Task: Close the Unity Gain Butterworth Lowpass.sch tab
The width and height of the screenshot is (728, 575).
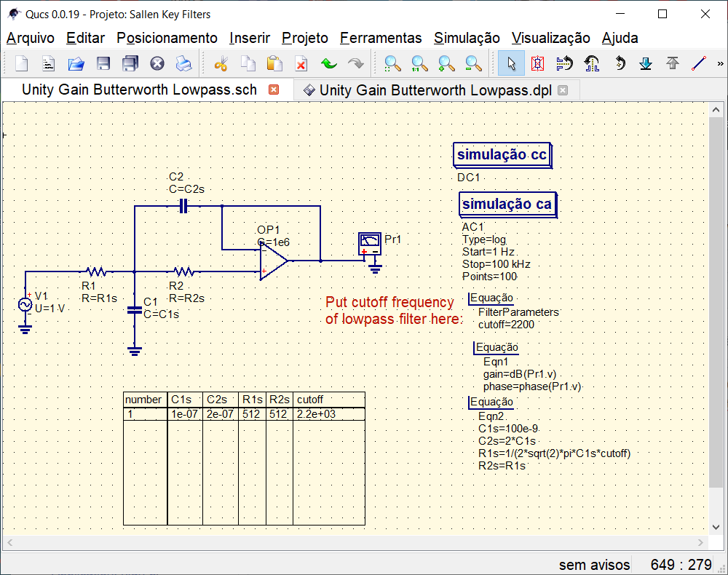Action: [x=273, y=90]
